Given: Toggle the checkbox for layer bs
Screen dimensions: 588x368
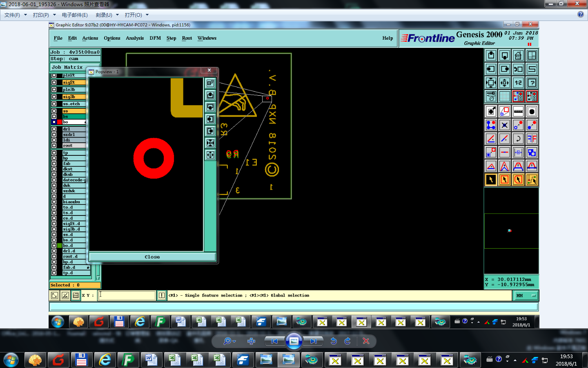Looking at the screenshot, I should [x=54, y=117].
